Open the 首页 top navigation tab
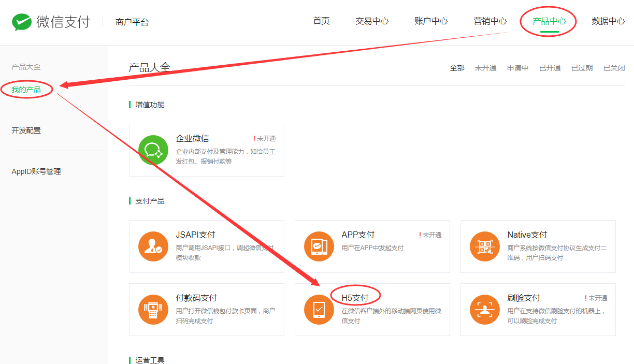This screenshot has width=634, height=364. (321, 21)
